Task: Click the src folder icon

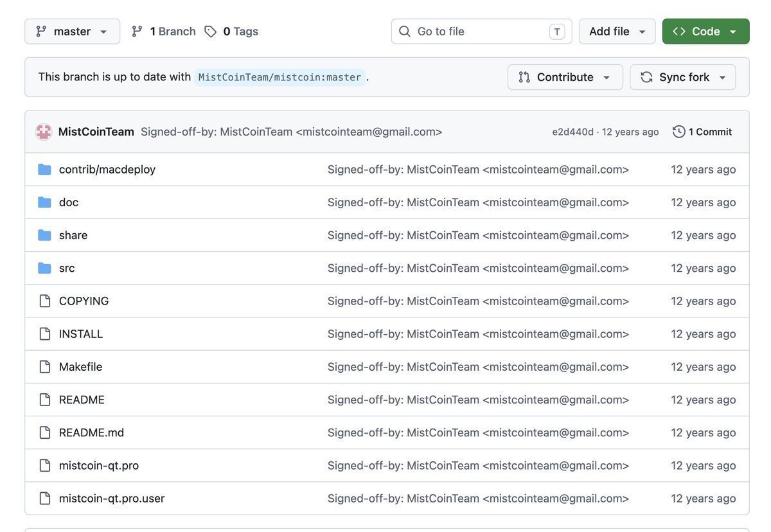Action: click(x=44, y=268)
